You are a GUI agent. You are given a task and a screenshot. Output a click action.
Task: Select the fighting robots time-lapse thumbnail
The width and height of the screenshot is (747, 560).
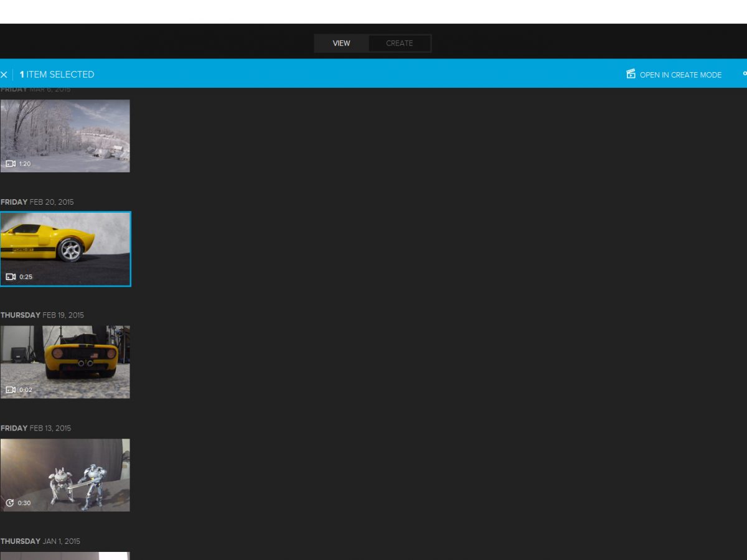coord(65,475)
